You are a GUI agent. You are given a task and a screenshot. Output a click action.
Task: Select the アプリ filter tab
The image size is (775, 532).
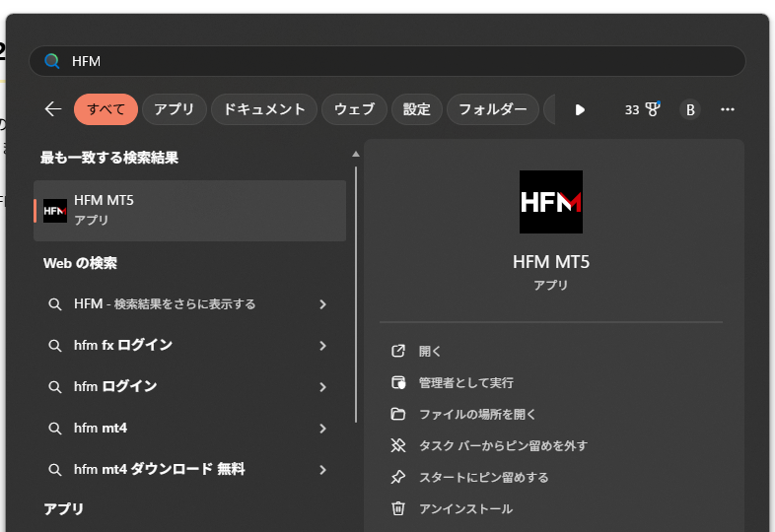(175, 109)
